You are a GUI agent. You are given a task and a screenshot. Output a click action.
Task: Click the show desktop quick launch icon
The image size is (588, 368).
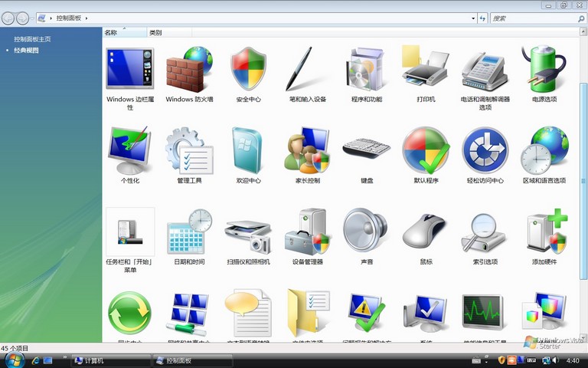coord(47,360)
